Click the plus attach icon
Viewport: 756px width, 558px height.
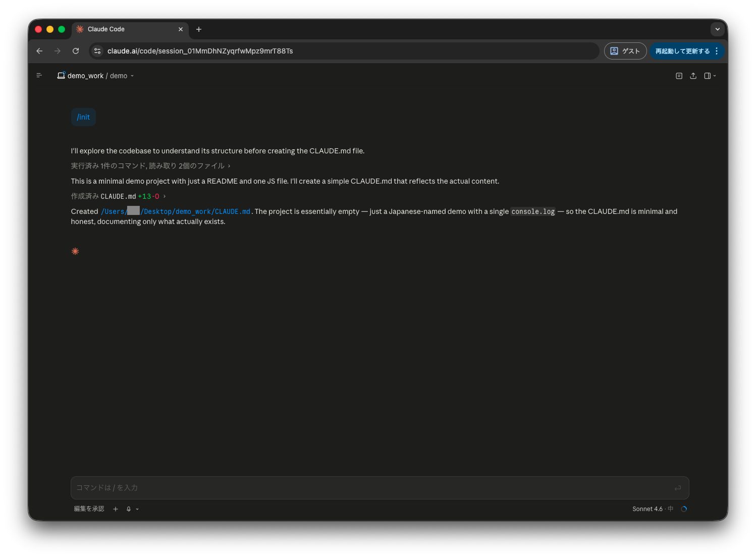coord(116,509)
